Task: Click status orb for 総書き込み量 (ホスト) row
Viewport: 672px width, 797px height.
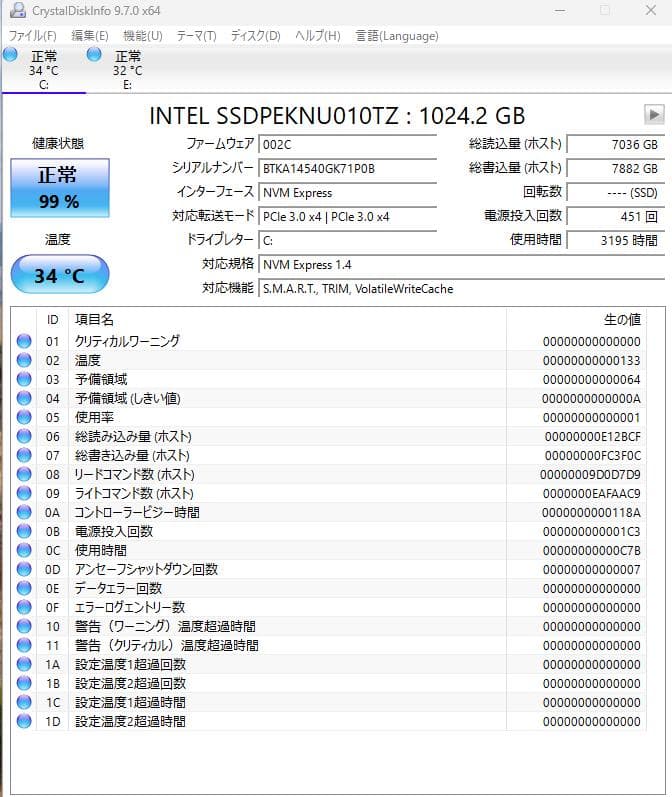Action: click(x=24, y=455)
